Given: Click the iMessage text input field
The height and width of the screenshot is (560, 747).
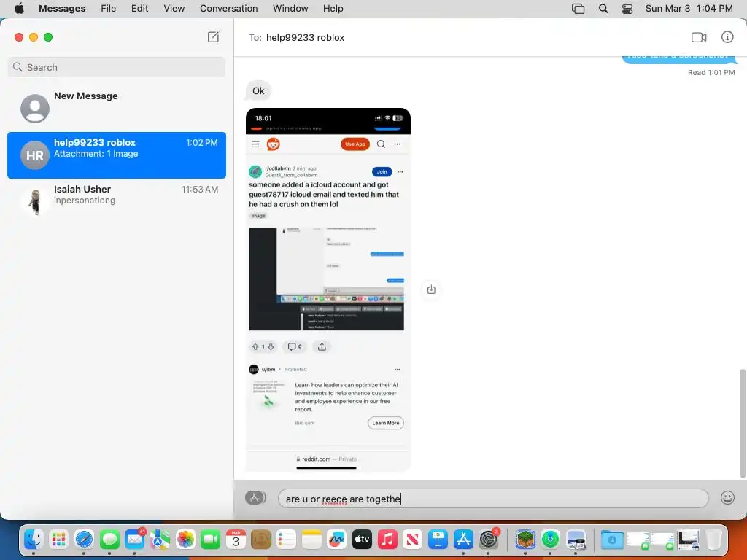Looking at the screenshot, I should point(493,499).
